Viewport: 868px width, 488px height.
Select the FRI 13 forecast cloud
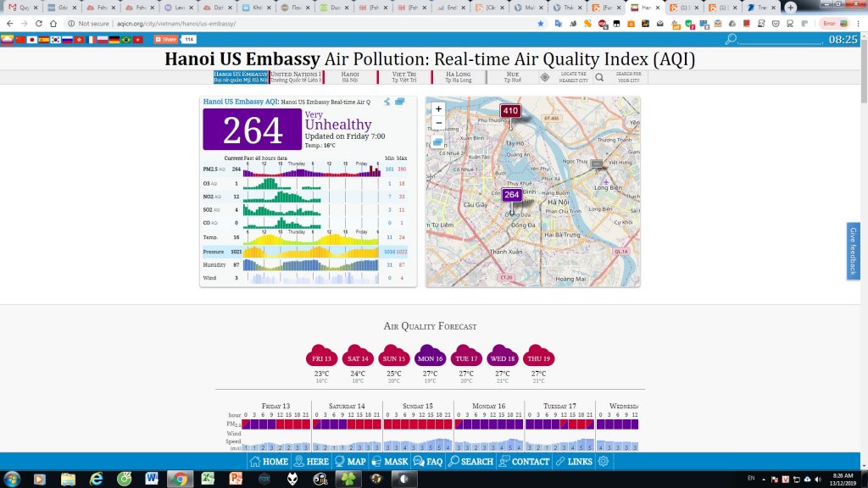point(321,357)
